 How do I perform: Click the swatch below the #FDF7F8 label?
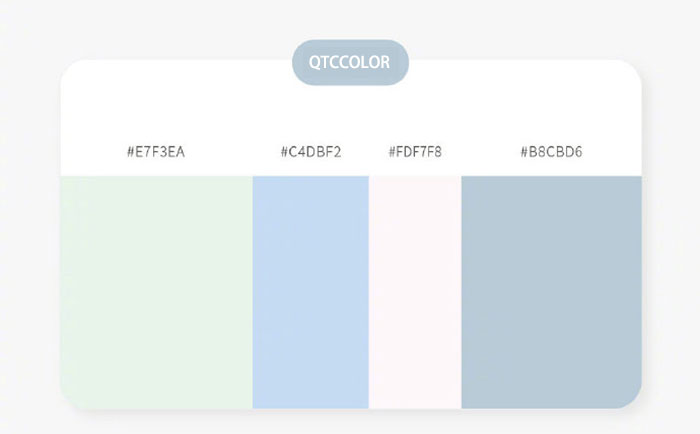(415, 291)
